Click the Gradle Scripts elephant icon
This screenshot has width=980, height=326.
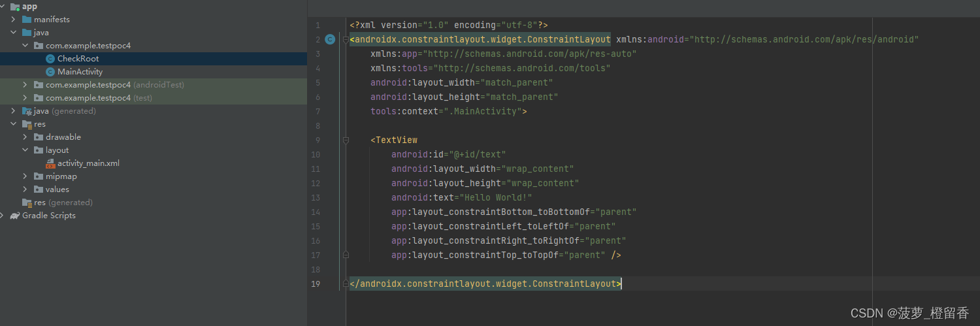pyautogui.click(x=15, y=216)
